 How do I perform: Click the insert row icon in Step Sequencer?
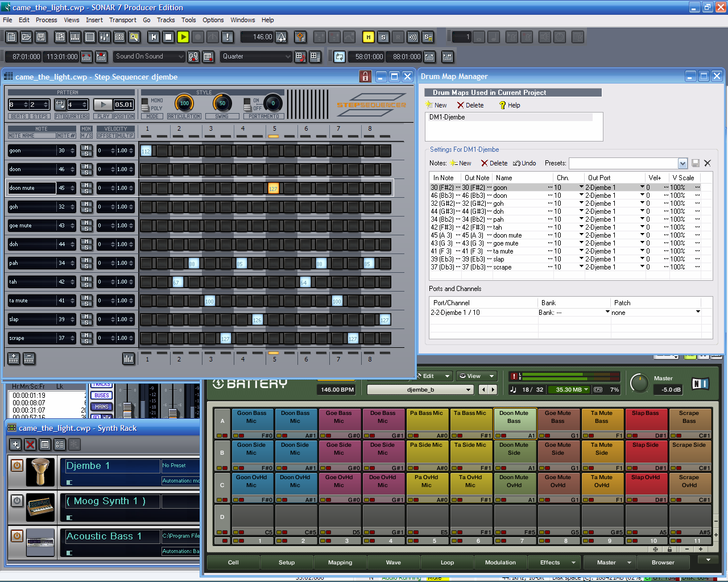14,358
